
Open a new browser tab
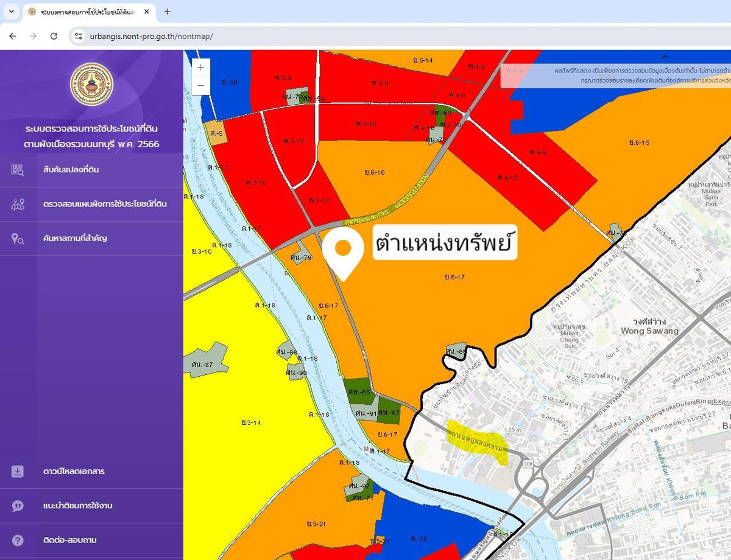pos(167,12)
